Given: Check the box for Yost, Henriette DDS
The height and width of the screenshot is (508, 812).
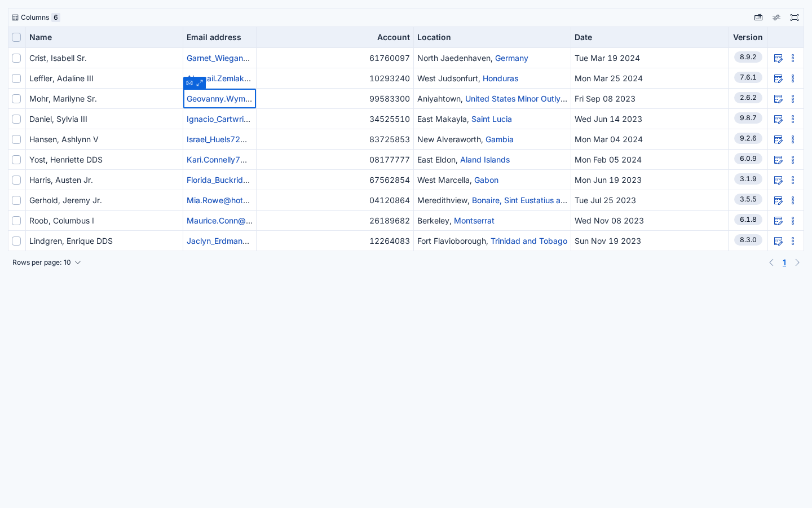Looking at the screenshot, I should click(16, 160).
